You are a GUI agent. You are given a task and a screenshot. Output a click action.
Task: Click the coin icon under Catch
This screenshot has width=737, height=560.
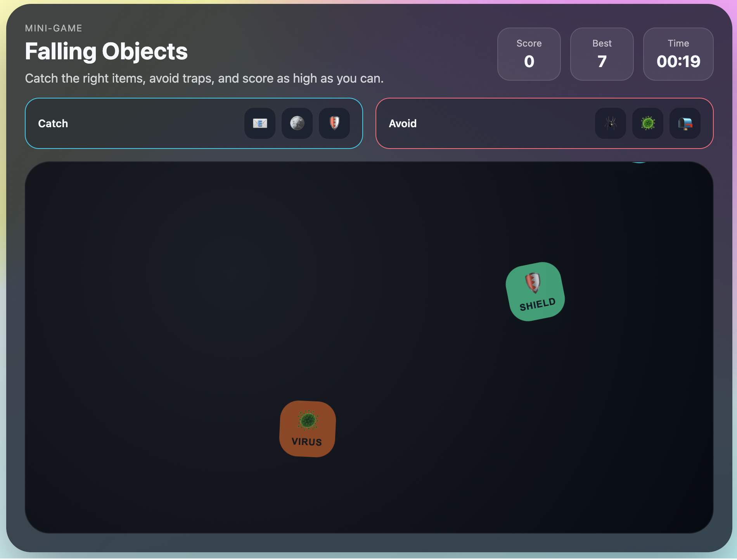point(297,123)
